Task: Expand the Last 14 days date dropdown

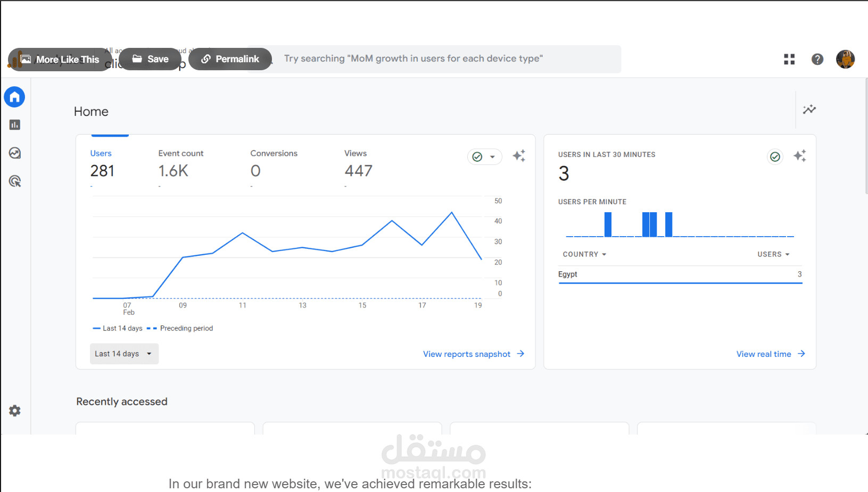Action: (x=124, y=354)
